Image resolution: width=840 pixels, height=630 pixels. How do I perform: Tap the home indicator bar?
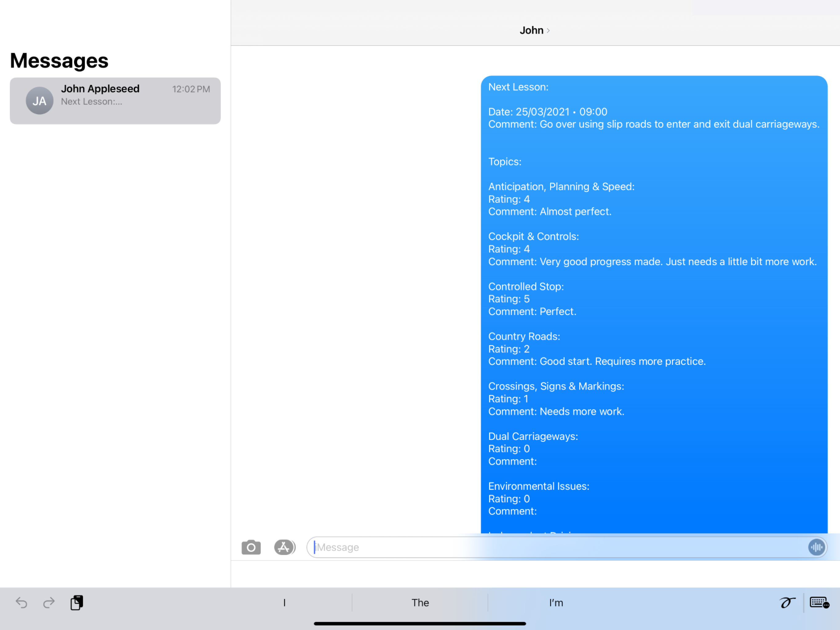point(420,624)
